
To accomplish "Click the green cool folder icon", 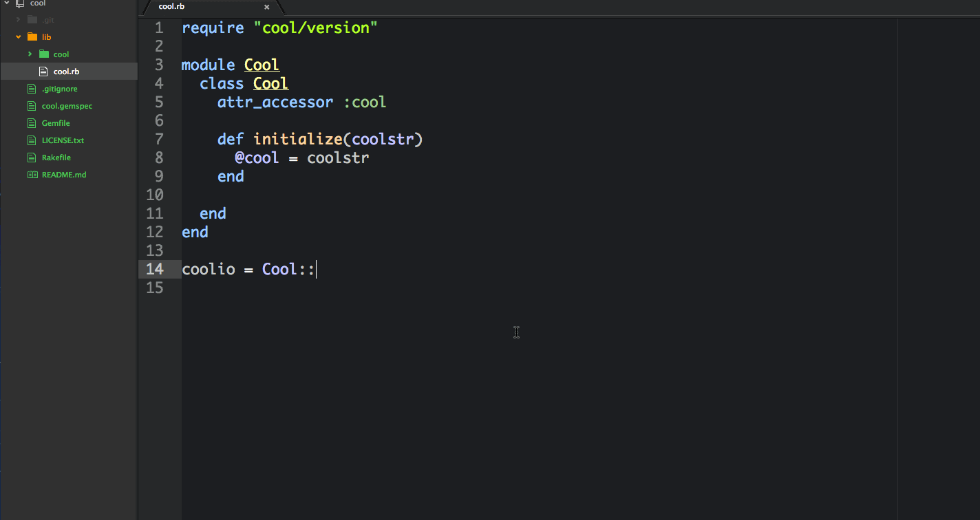I will (43, 54).
